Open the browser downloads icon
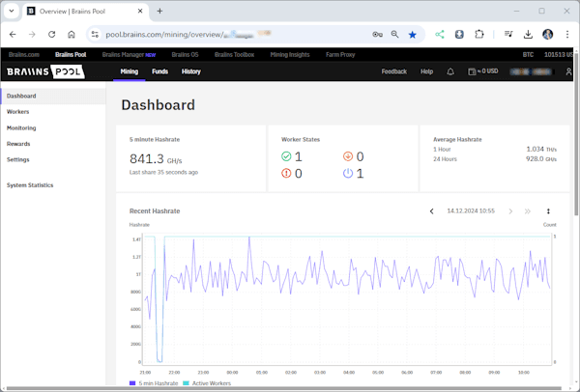Screen dimensions: 580x392 pos(528,34)
